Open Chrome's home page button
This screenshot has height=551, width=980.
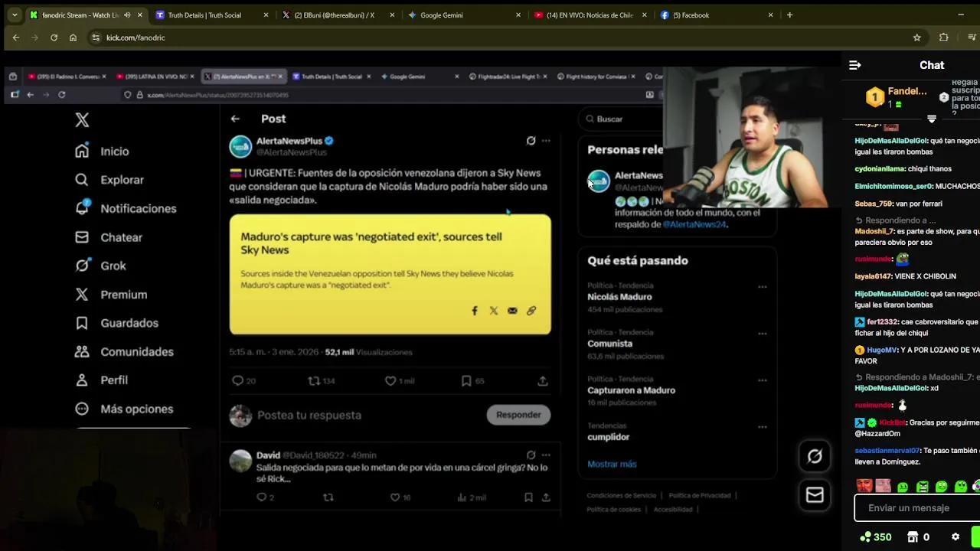[73, 37]
